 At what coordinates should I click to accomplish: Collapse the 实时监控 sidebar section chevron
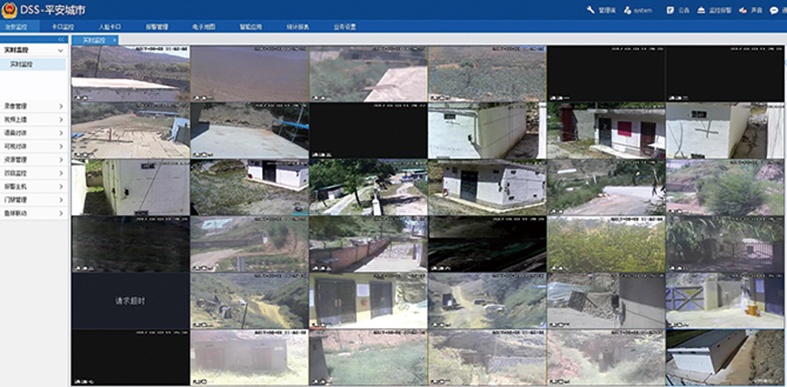(x=60, y=51)
